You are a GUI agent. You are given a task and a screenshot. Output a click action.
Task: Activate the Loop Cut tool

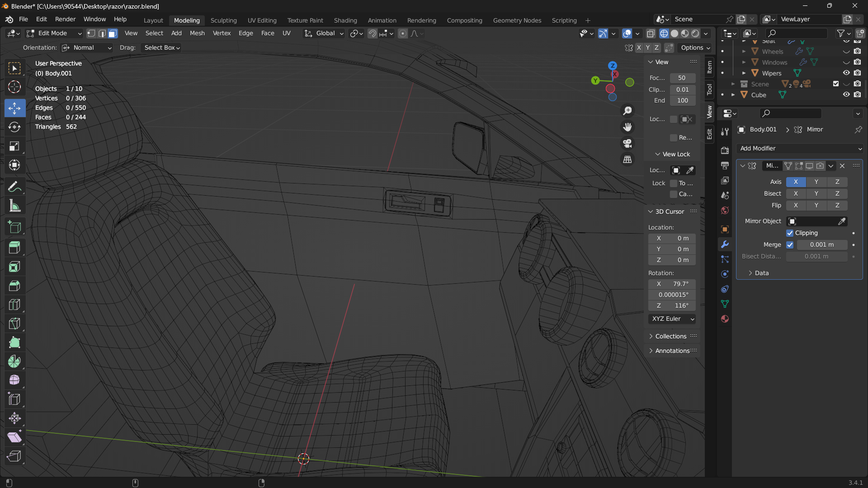point(14,305)
